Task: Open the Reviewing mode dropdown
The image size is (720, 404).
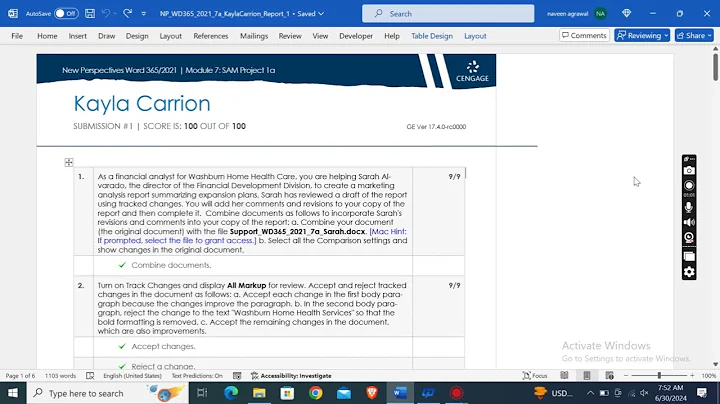Action: 642,35
